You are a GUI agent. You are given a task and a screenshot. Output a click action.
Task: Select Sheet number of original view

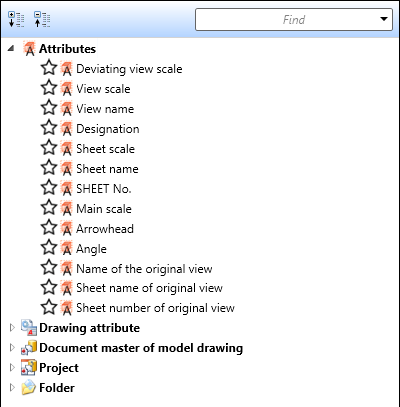(155, 308)
